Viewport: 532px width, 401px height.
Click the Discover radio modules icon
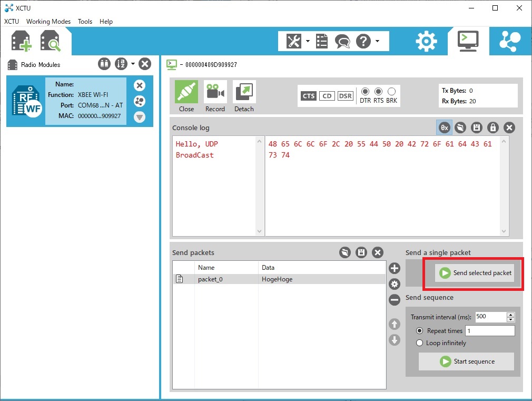[x=51, y=42]
